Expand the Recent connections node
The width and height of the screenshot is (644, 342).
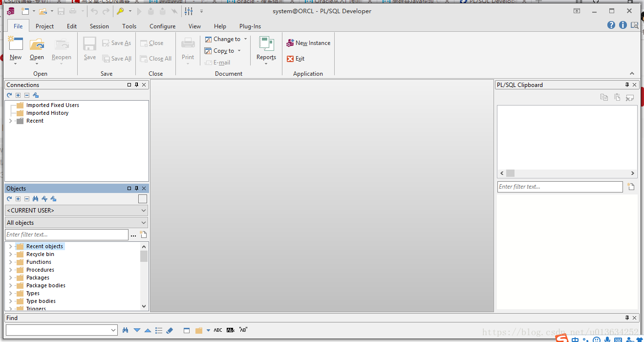click(10, 121)
